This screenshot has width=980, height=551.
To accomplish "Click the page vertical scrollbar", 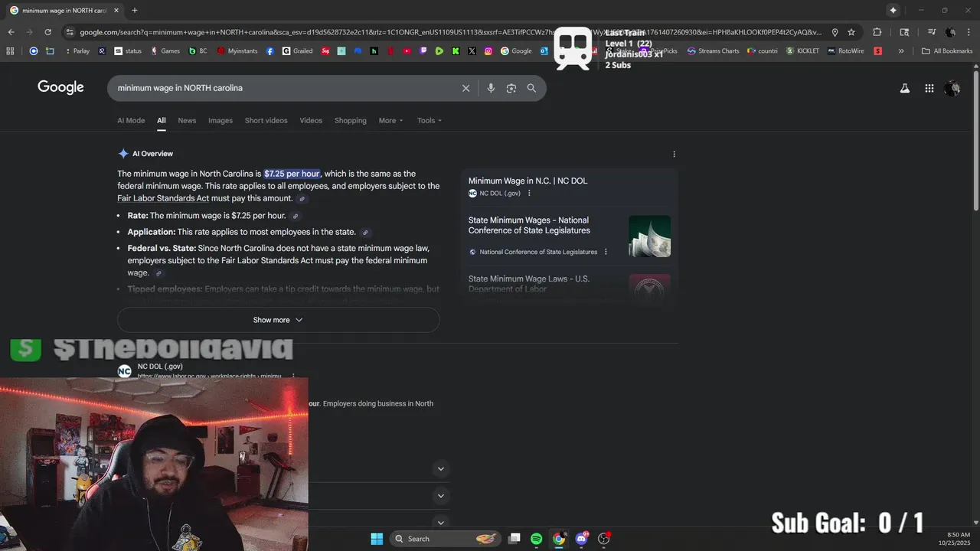I will coord(976,142).
